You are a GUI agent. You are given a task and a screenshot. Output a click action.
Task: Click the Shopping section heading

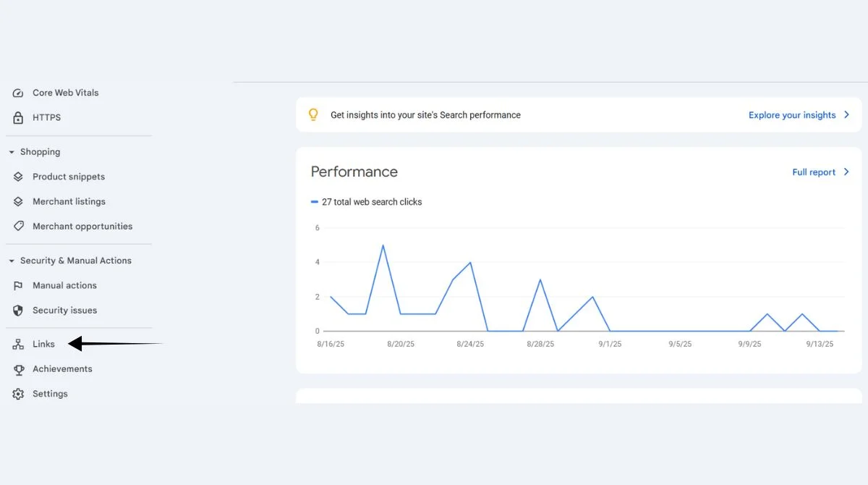40,152
